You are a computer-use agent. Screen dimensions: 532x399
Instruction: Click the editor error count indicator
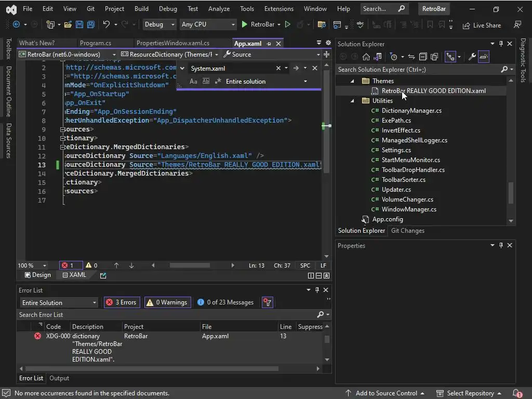coord(71,265)
